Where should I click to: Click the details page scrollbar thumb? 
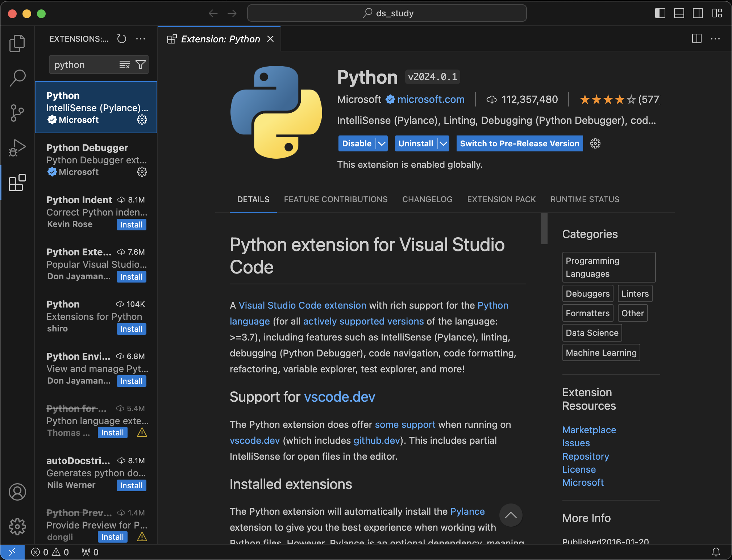[544, 228]
